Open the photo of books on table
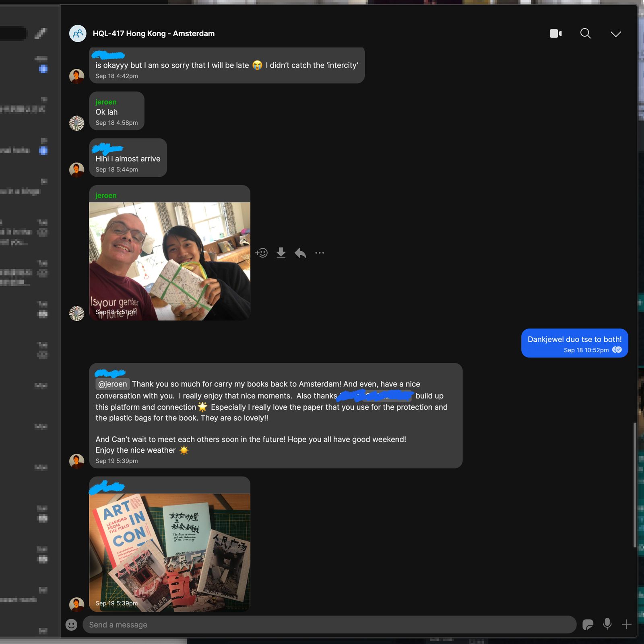The width and height of the screenshot is (644, 644). pyautogui.click(x=169, y=552)
